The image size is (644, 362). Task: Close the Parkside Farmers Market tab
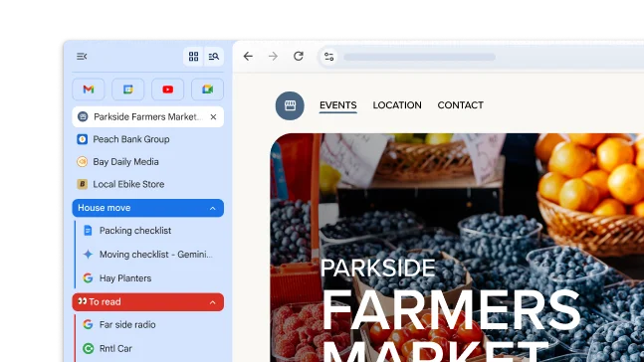pyautogui.click(x=213, y=117)
